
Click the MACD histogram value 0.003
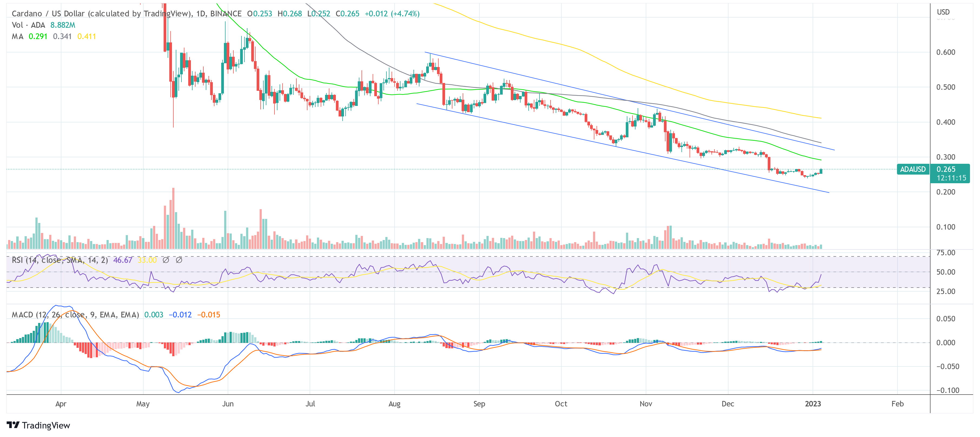(x=154, y=315)
